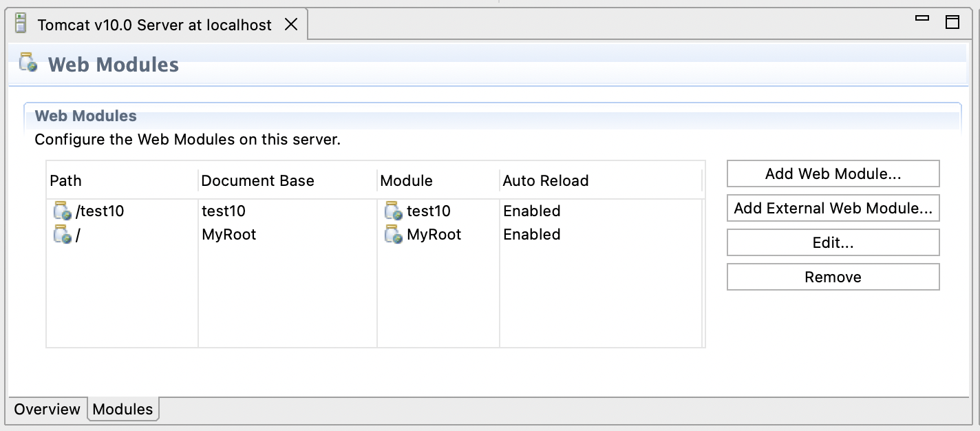The image size is (980, 431).
Task: Maximize the editor pane
Action: 952,22
